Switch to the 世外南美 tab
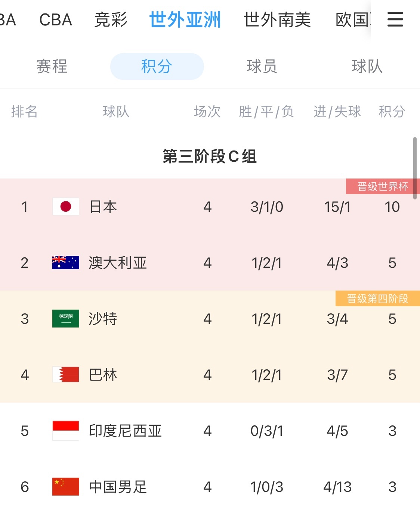420x515 pixels. 278,19
